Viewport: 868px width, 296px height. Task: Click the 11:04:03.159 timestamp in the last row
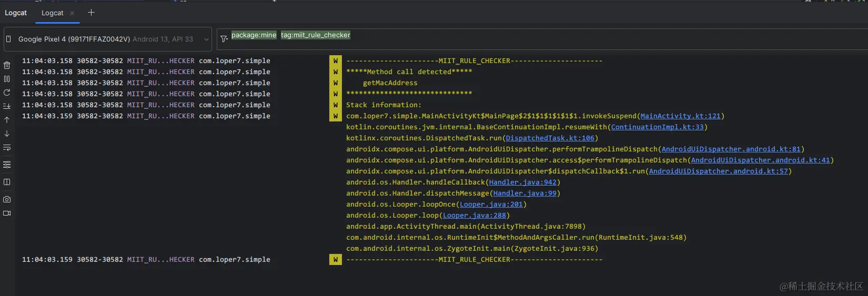(47, 259)
